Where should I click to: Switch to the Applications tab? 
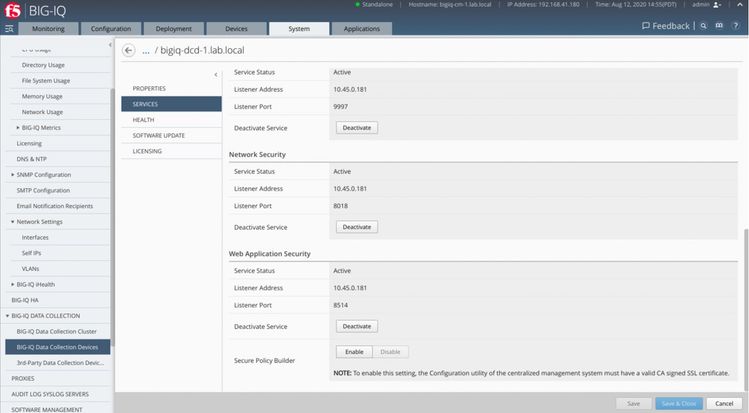coord(362,29)
